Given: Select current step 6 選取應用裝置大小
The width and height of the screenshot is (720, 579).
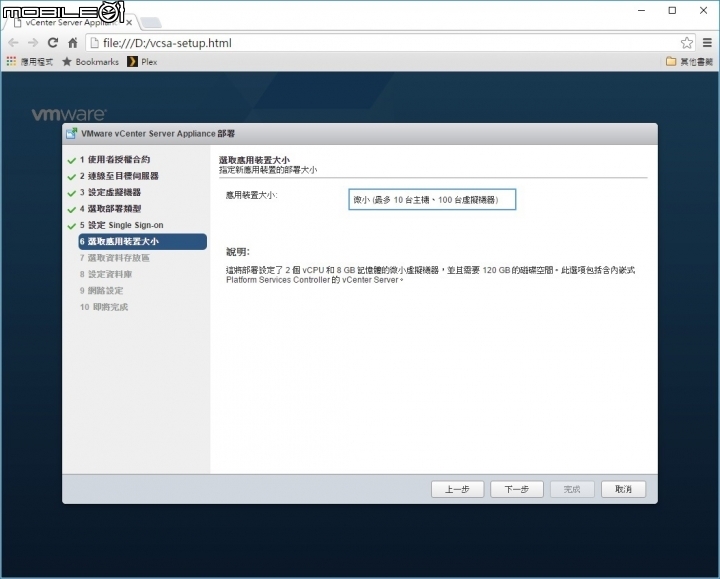Looking at the screenshot, I should 142,242.
